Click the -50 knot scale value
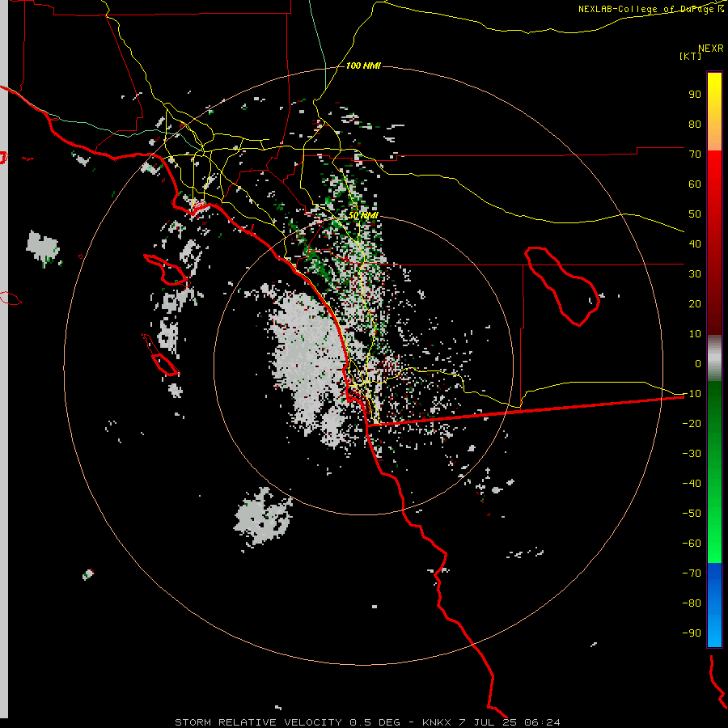Image resolution: width=728 pixels, height=728 pixels. [x=692, y=514]
